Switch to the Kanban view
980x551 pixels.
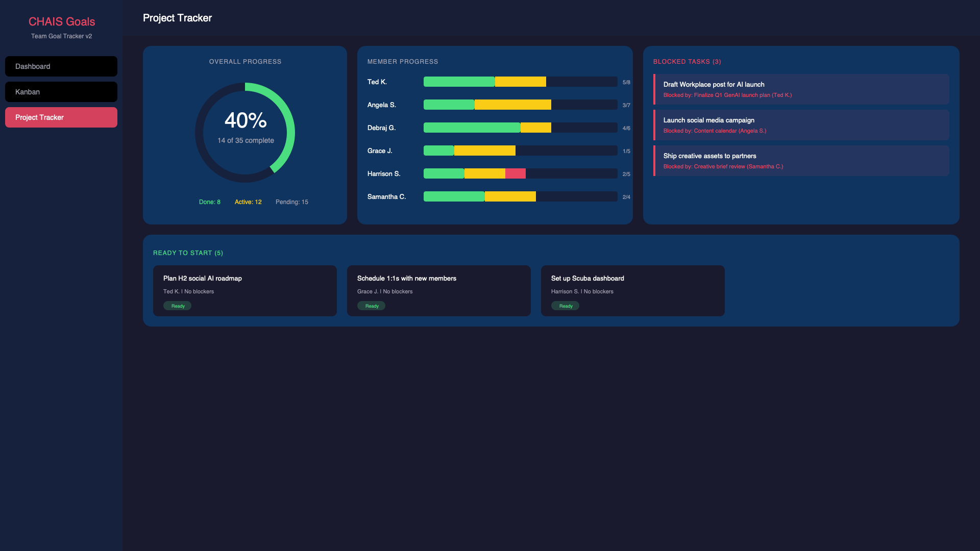click(x=61, y=92)
